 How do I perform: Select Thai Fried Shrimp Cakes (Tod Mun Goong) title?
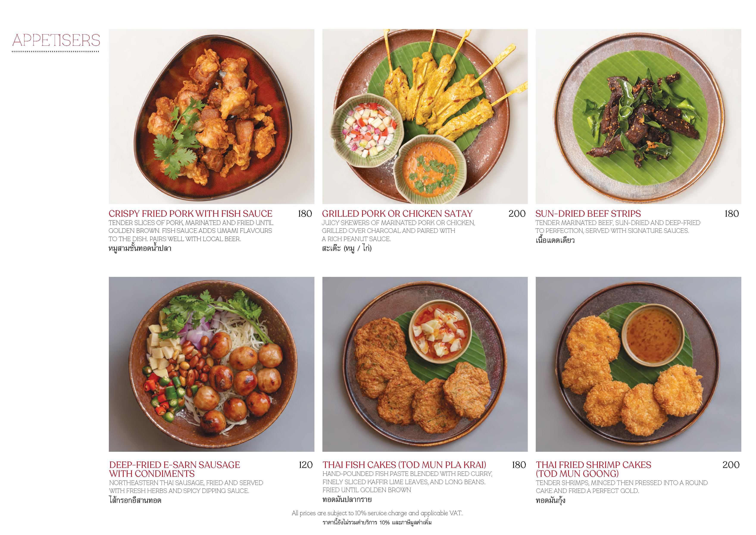pos(593,469)
